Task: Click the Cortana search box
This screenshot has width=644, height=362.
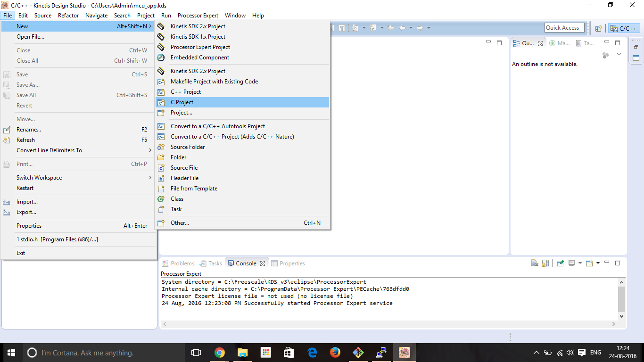Action: 104,353
